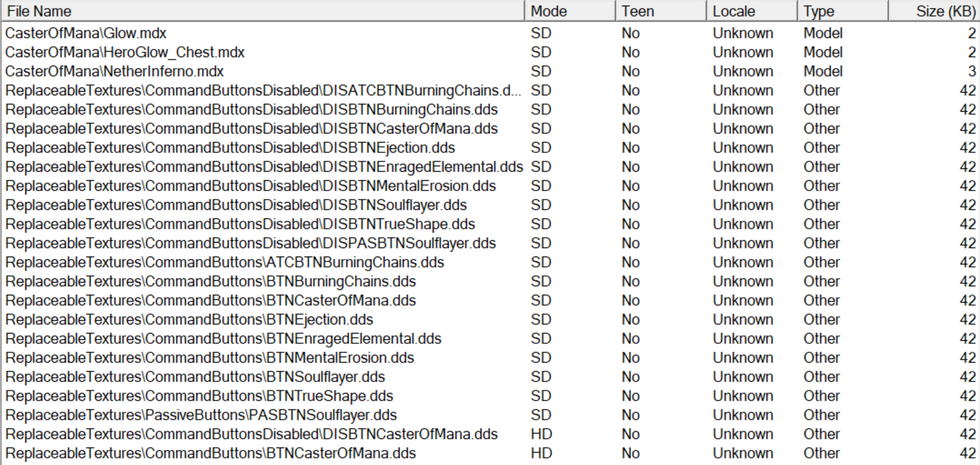Click DISPASBTNSoulflayer.dds in the list

tap(251, 243)
